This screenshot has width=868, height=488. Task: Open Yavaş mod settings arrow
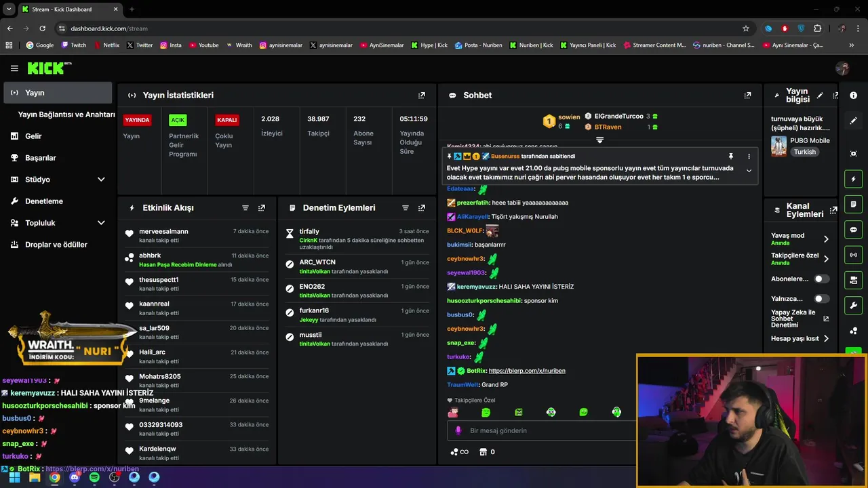826,239
